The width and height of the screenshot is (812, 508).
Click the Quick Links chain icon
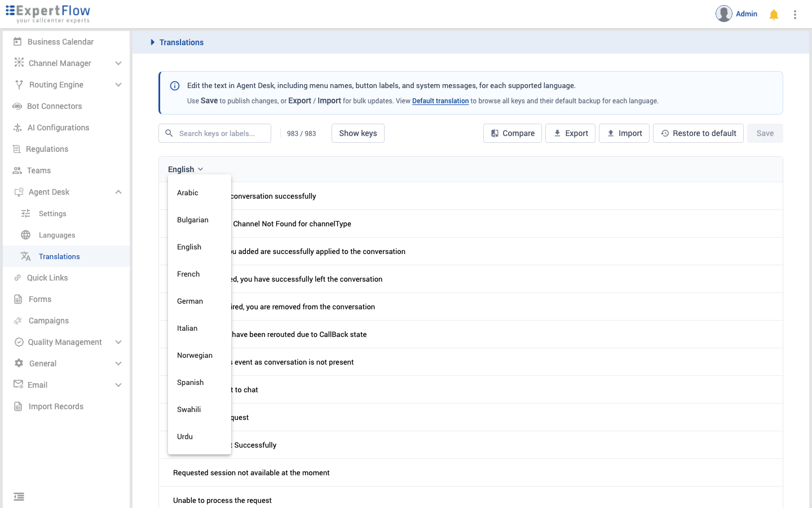[x=17, y=278]
